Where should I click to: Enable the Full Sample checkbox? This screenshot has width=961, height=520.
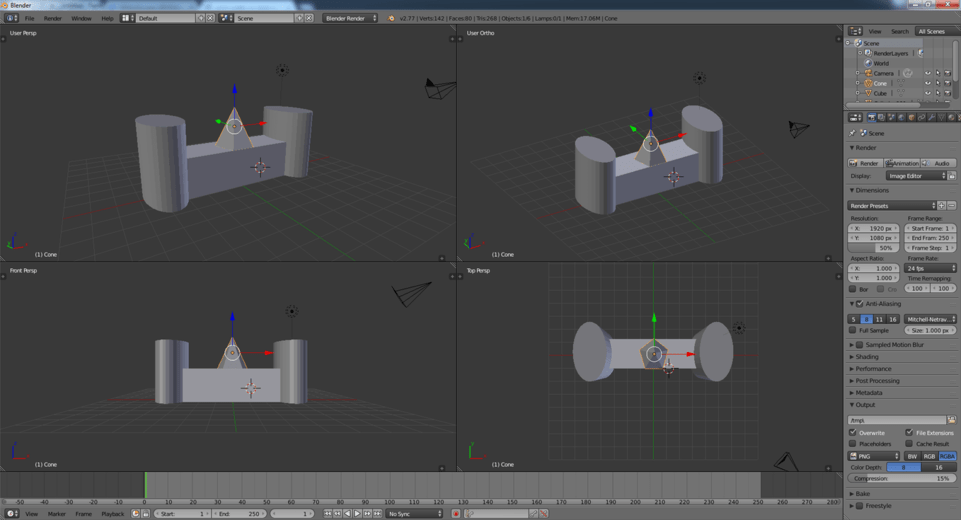coord(853,330)
